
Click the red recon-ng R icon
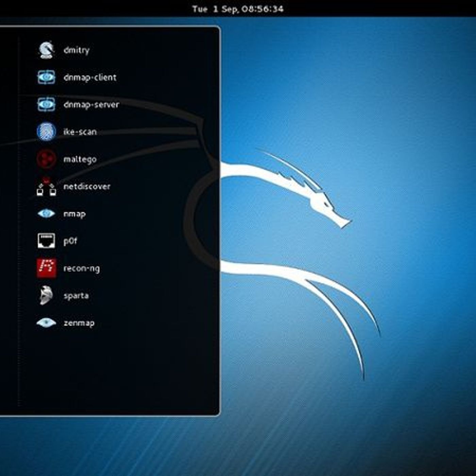click(46, 268)
